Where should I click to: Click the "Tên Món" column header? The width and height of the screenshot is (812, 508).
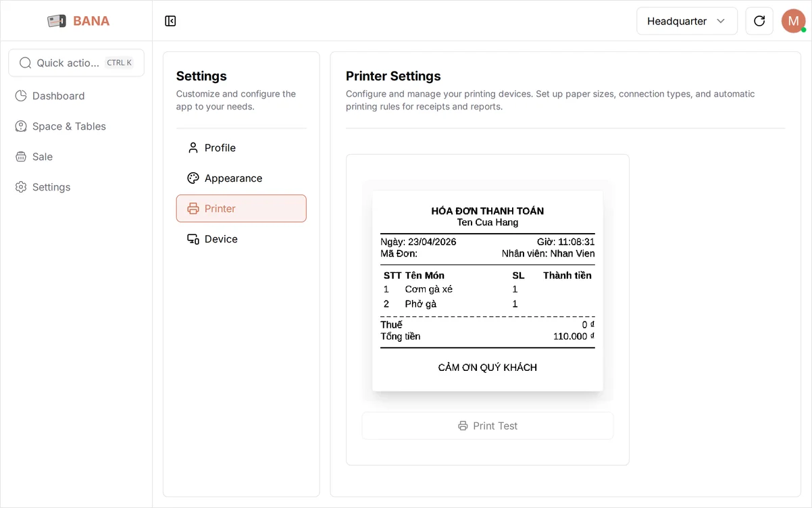click(425, 275)
